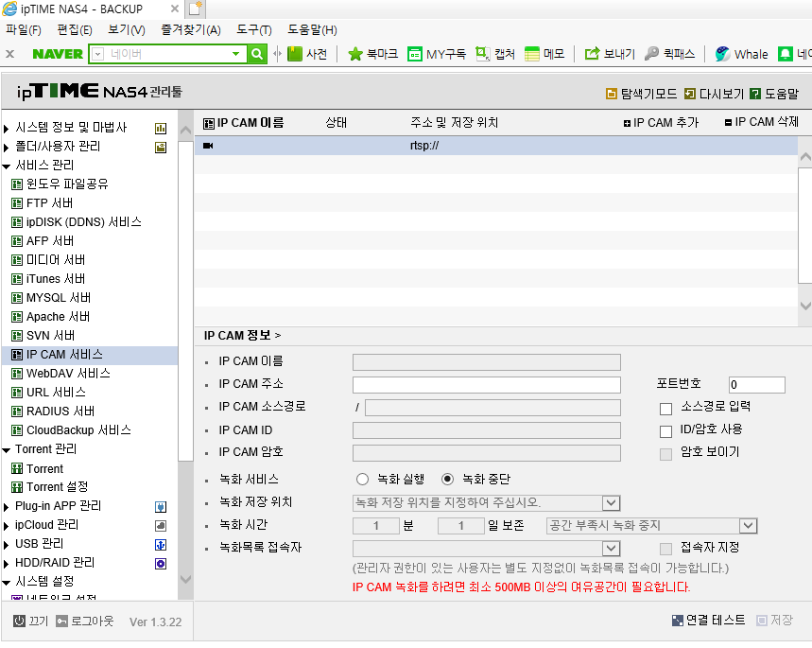Click the camera list scroll-up arrow
The height and width of the screenshot is (648, 812).
[x=805, y=156]
